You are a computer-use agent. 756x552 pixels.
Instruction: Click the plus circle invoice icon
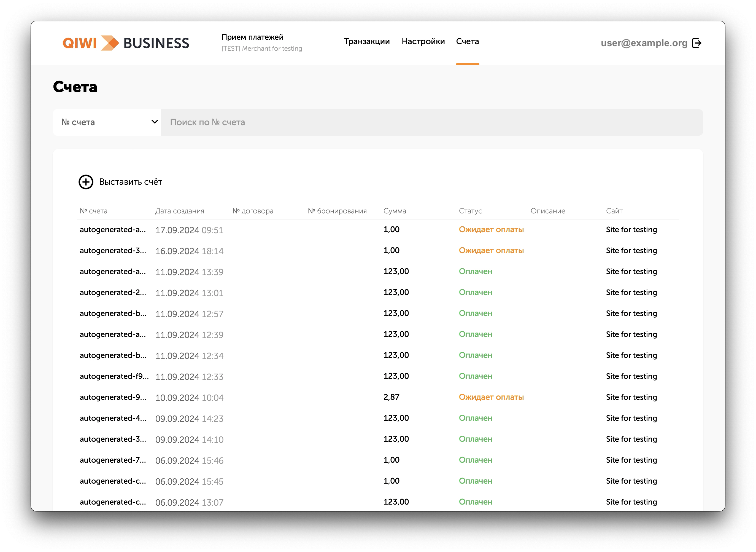coord(86,182)
